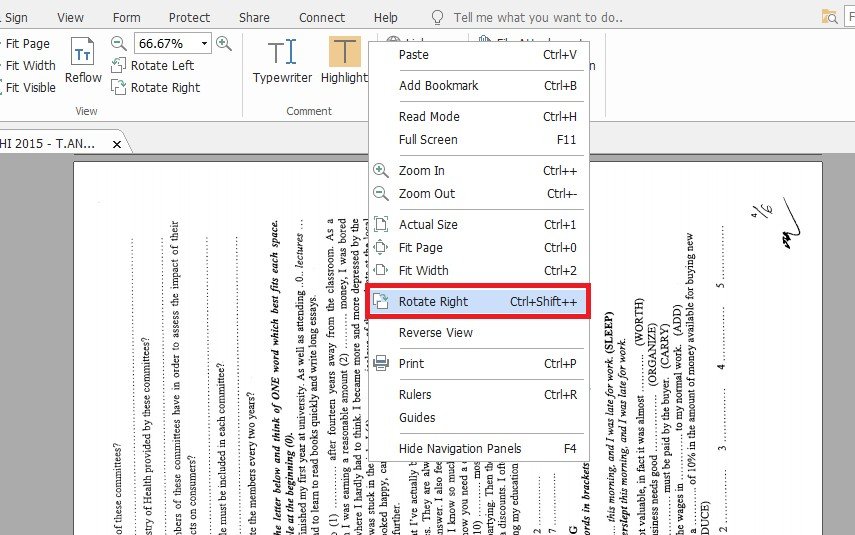The height and width of the screenshot is (535, 855).
Task: Choose Rulers from the context menu
Action: [x=479, y=395]
